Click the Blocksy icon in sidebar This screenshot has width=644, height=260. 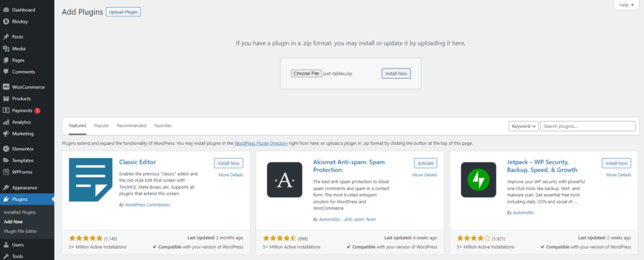pyautogui.click(x=6, y=21)
